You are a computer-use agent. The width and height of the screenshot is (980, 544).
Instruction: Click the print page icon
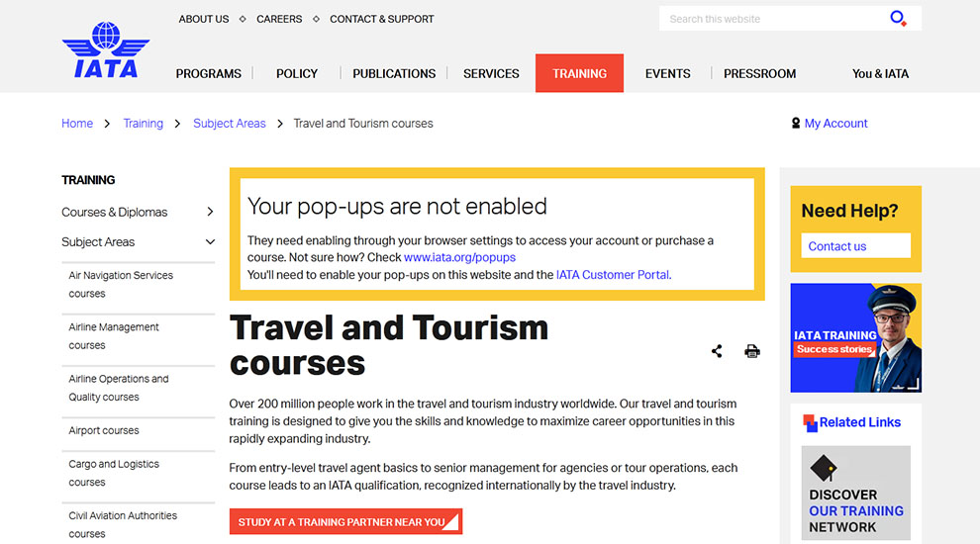pos(752,351)
